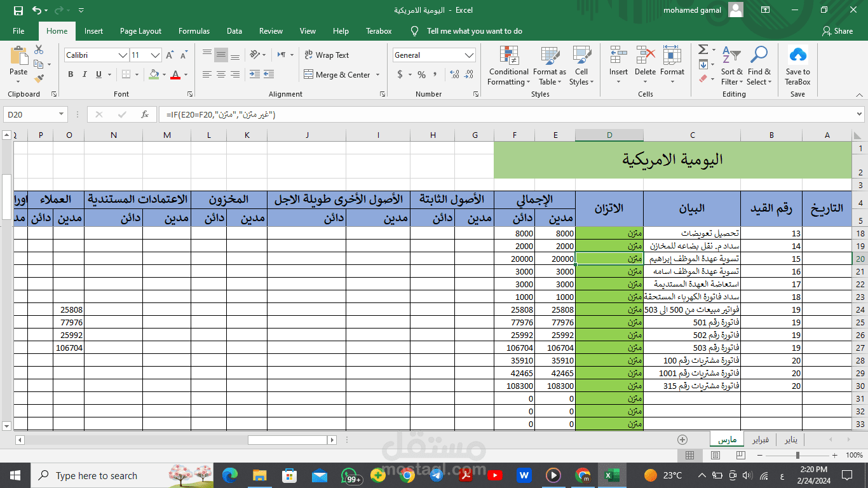Click the Save icon in the title bar

point(18,10)
